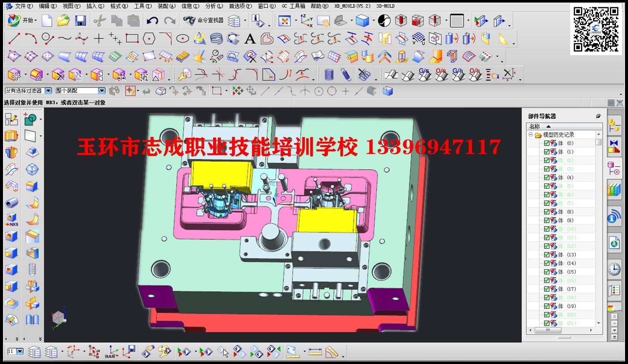
Task: Expand the 开始 Start dropdown arrow
Action: [36, 20]
